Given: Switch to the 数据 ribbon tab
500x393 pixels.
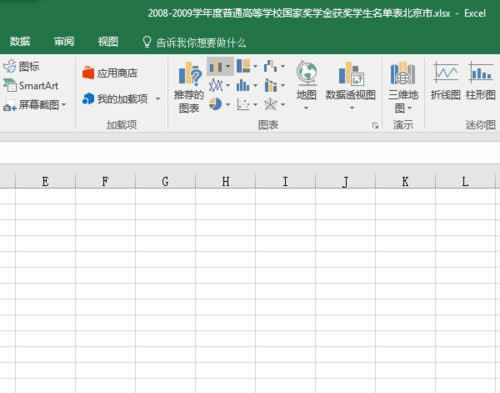Looking at the screenshot, I should [x=20, y=42].
